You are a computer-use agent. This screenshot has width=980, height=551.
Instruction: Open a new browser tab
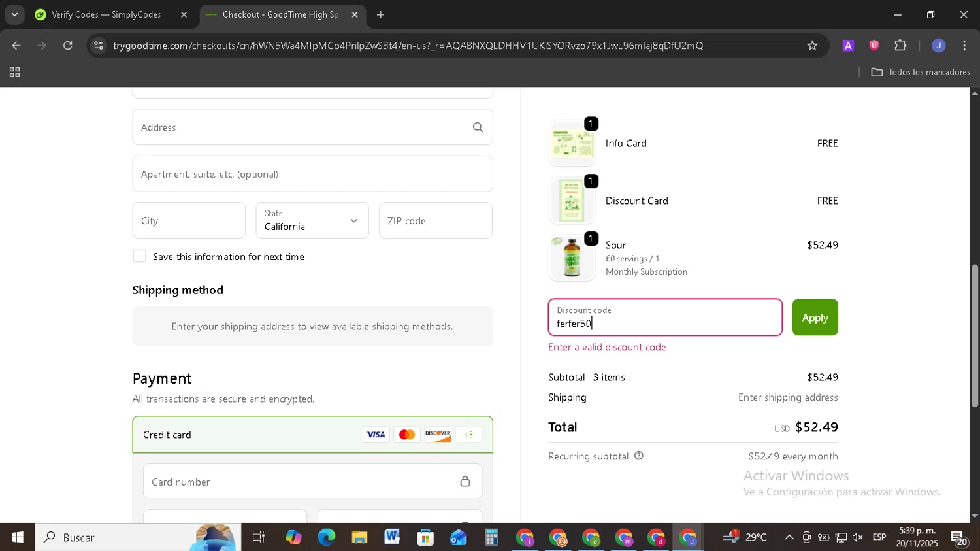point(381,14)
